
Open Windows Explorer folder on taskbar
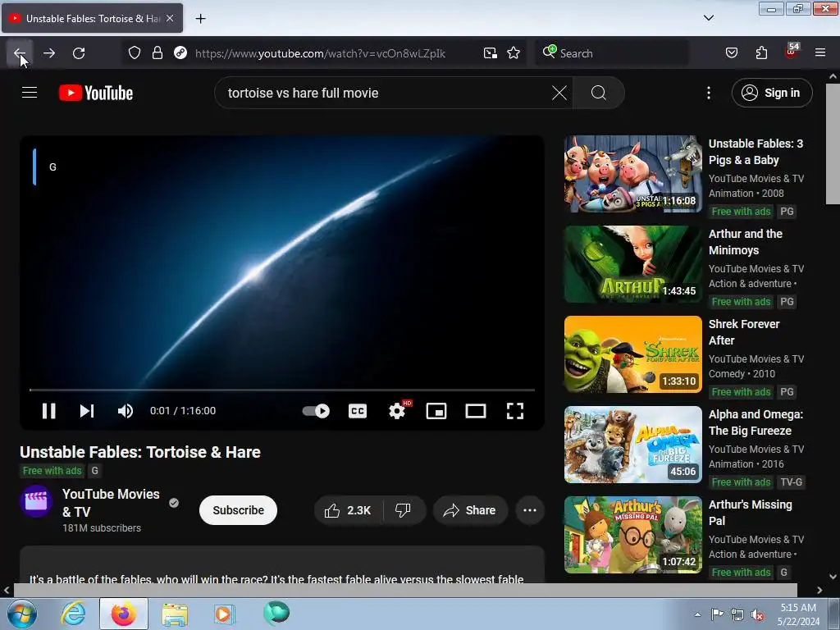(x=175, y=614)
